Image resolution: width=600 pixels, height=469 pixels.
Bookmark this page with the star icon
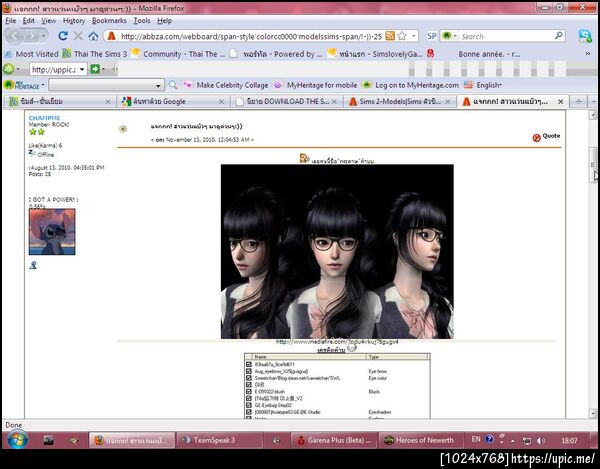click(x=402, y=36)
